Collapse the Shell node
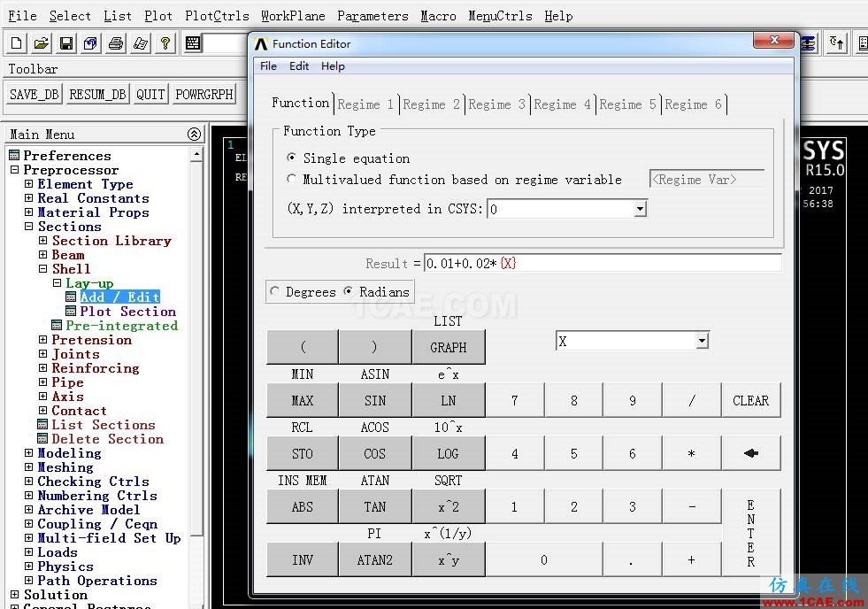 pos(42,269)
